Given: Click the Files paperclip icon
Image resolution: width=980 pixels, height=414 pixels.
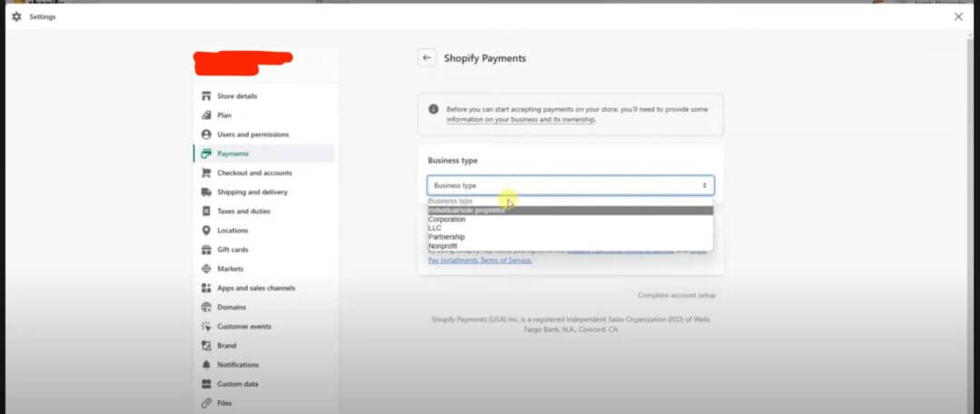Looking at the screenshot, I should tap(206, 403).
